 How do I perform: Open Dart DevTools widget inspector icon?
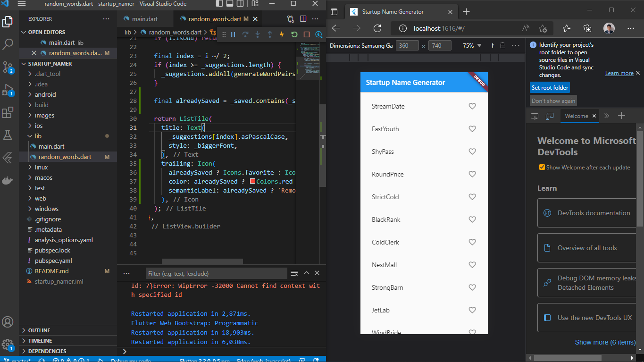[x=319, y=34]
